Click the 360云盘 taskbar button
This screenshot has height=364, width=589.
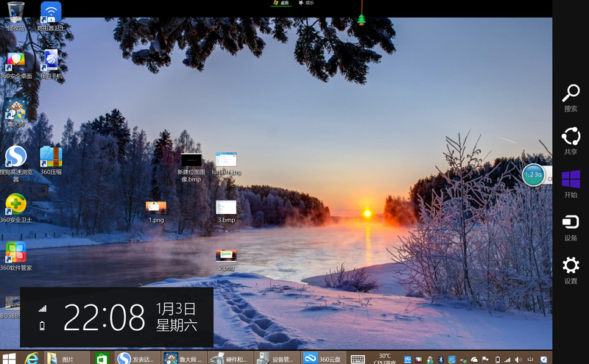321,358
